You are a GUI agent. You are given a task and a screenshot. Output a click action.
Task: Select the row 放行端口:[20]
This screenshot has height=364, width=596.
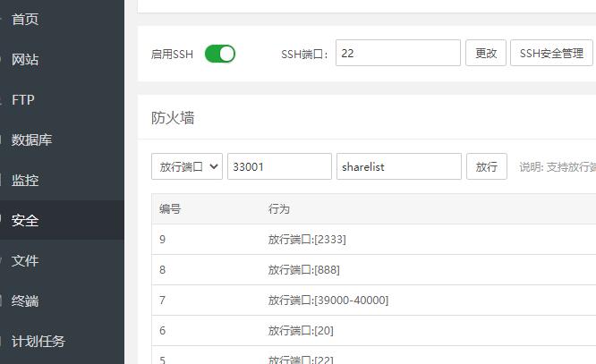[374, 331]
